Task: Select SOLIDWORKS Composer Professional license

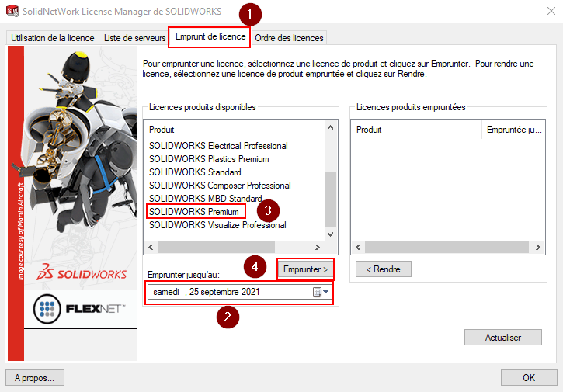Action: [x=220, y=186]
